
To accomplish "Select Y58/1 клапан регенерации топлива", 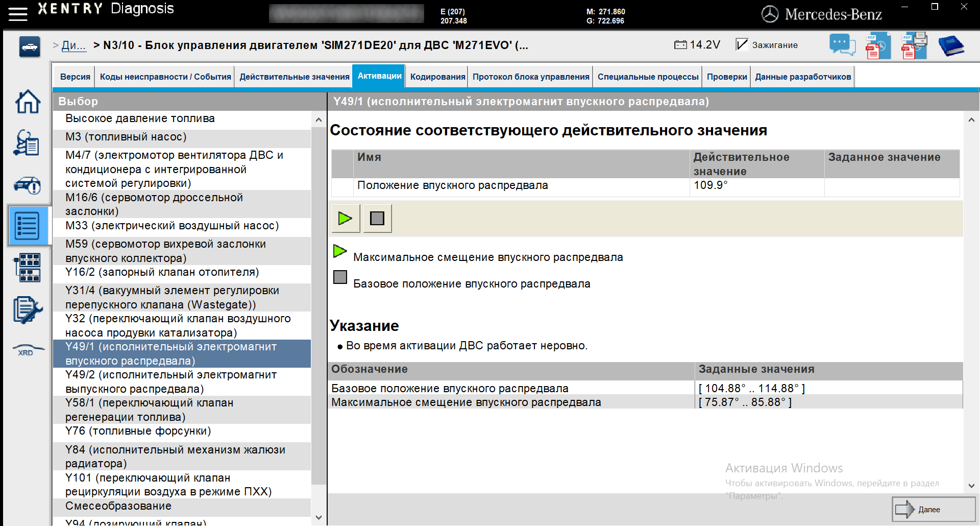I will point(182,410).
